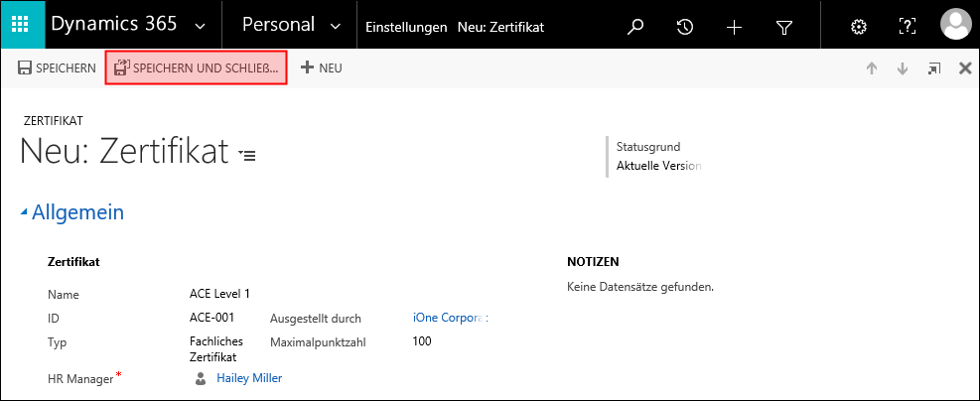Click the search magnifier icon
Image resolution: width=980 pixels, height=401 pixels.
(635, 27)
